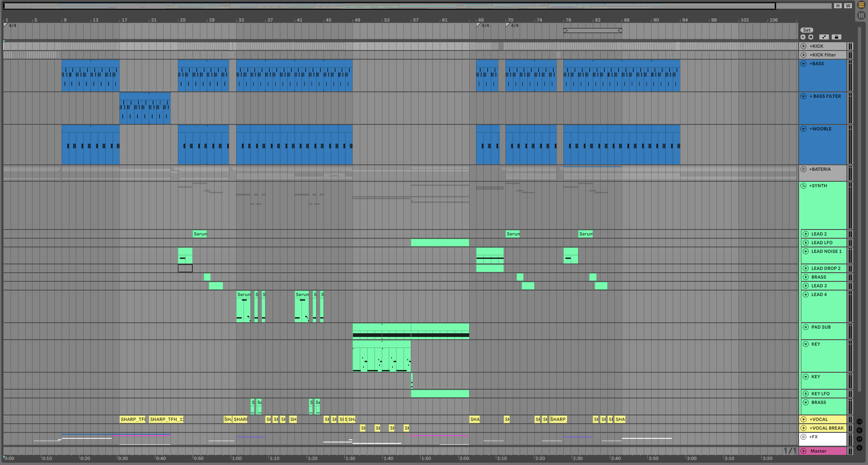Fold the PAD SUB track
868x465 pixels.
(806, 327)
